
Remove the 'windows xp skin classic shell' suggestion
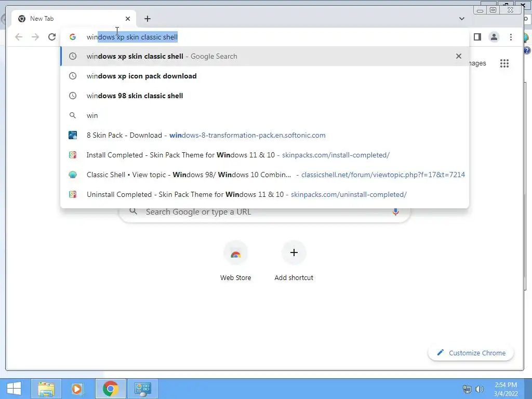point(459,56)
